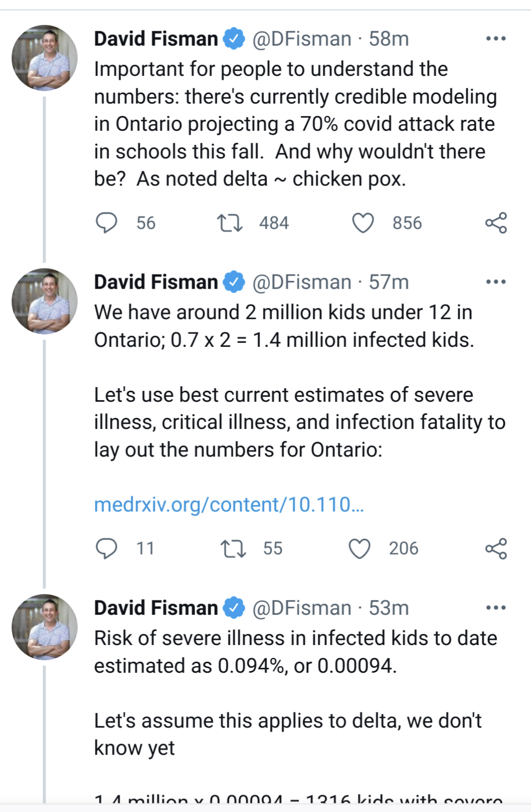Open profile photo on the 53m tweet
The image size is (531, 812).
click(x=45, y=627)
